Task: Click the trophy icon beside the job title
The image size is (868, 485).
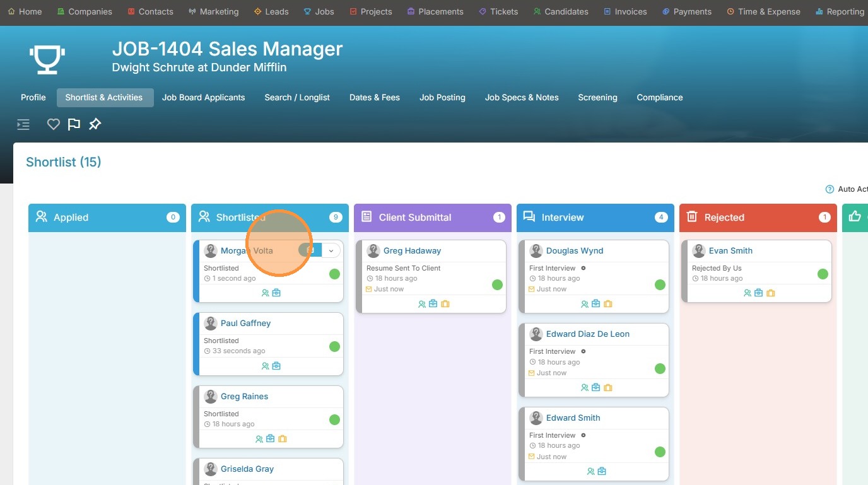Action: pos(47,59)
